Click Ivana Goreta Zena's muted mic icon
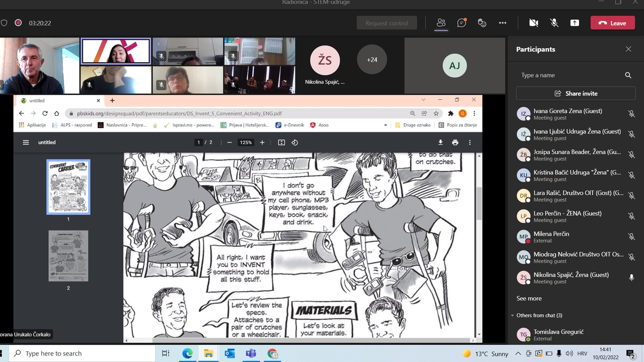Screen dimensions: 644x362 pyautogui.click(x=632, y=114)
